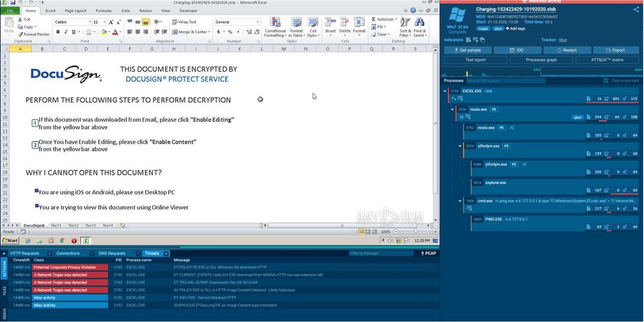Image resolution: width=644 pixels, height=322 pixels.
Task: Open the Format as Table gallery
Action: pos(296,27)
